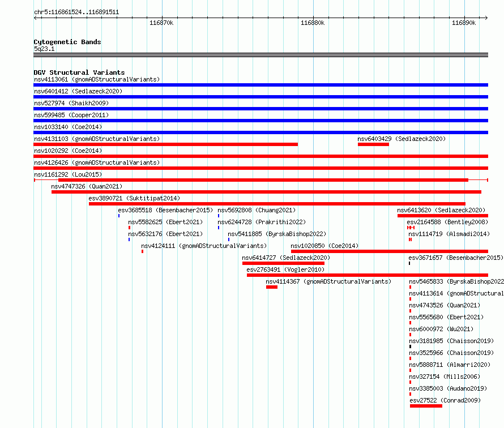This screenshot has height=428, width=504.
Task: Click the nsv3181985 Chaisson2019 label
Action: (x=451, y=341)
